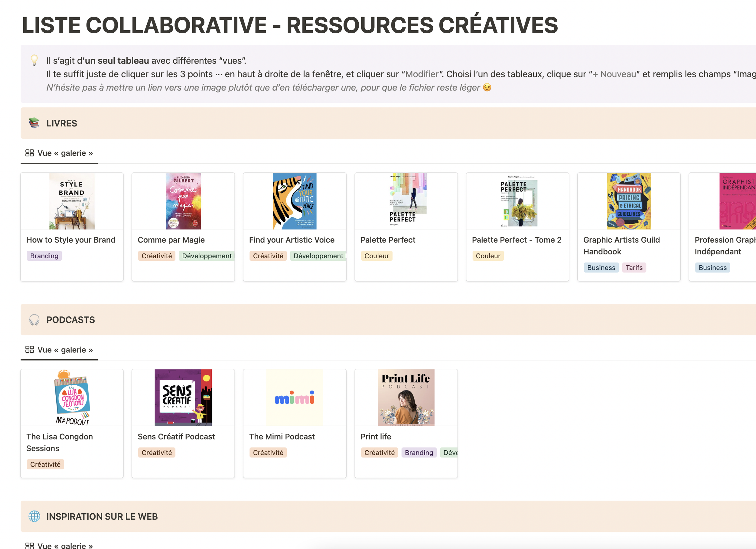Click the Branding tag on Style your Brand
756x549 pixels.
tap(44, 256)
